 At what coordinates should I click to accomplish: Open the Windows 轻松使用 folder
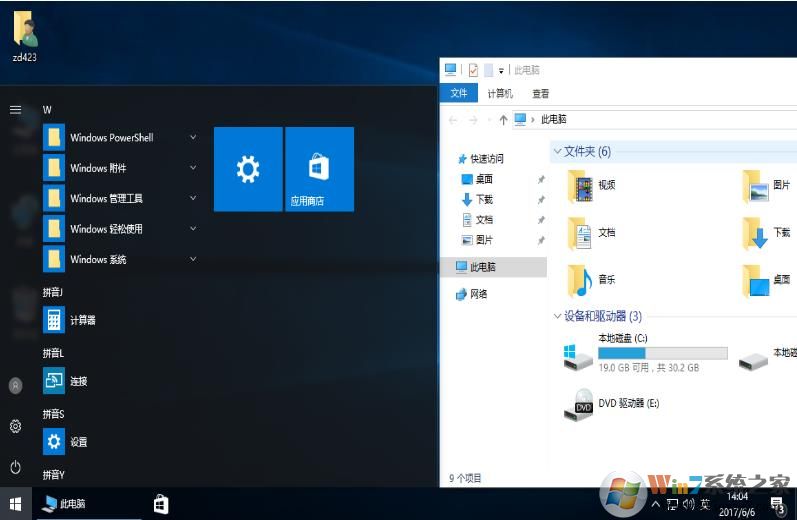(x=121, y=229)
